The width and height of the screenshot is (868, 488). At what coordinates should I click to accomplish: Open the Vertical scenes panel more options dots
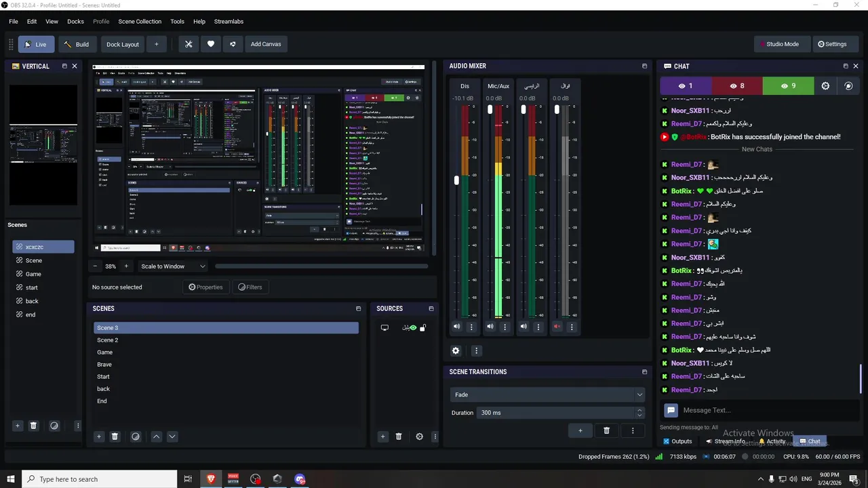click(77, 426)
